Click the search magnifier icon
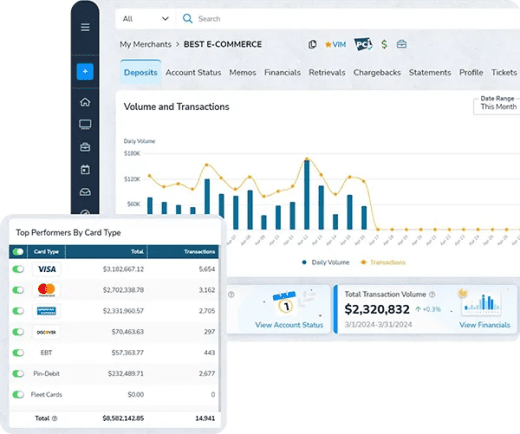520x434 pixels. pyautogui.click(x=188, y=18)
